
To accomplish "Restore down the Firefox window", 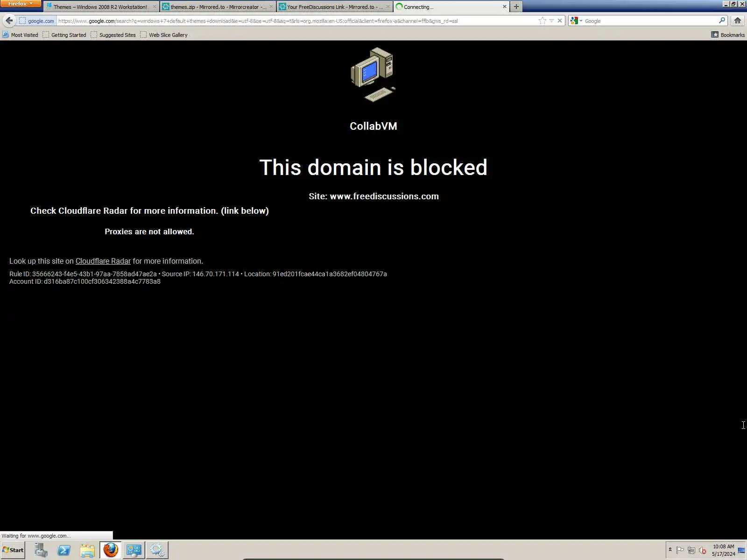I will [x=733, y=4].
